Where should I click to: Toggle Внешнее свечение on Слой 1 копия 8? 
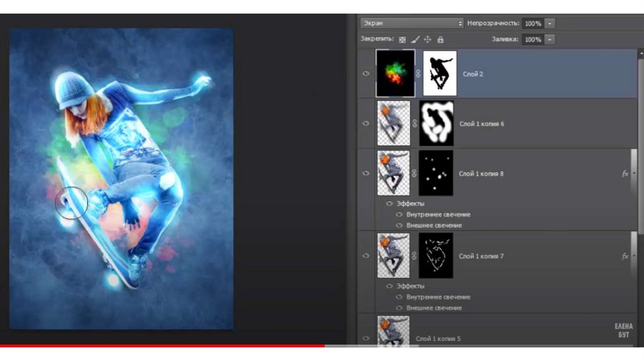(x=399, y=225)
